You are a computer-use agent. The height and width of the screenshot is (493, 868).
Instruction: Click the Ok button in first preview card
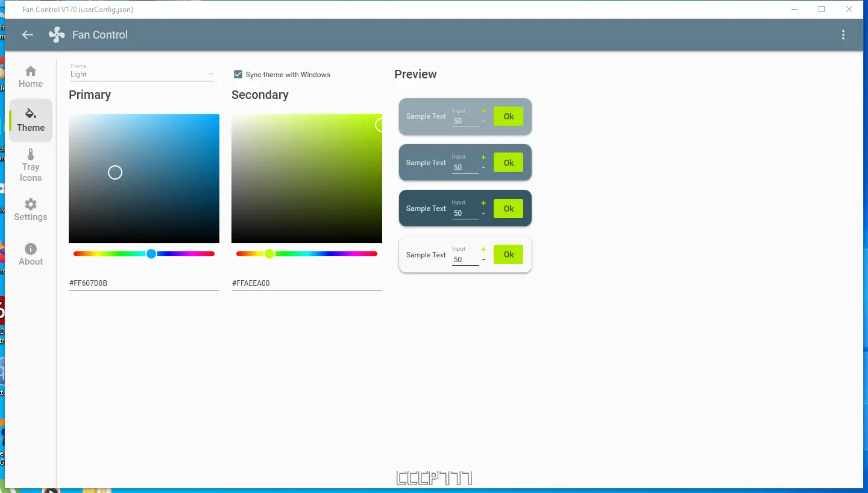[x=508, y=116]
